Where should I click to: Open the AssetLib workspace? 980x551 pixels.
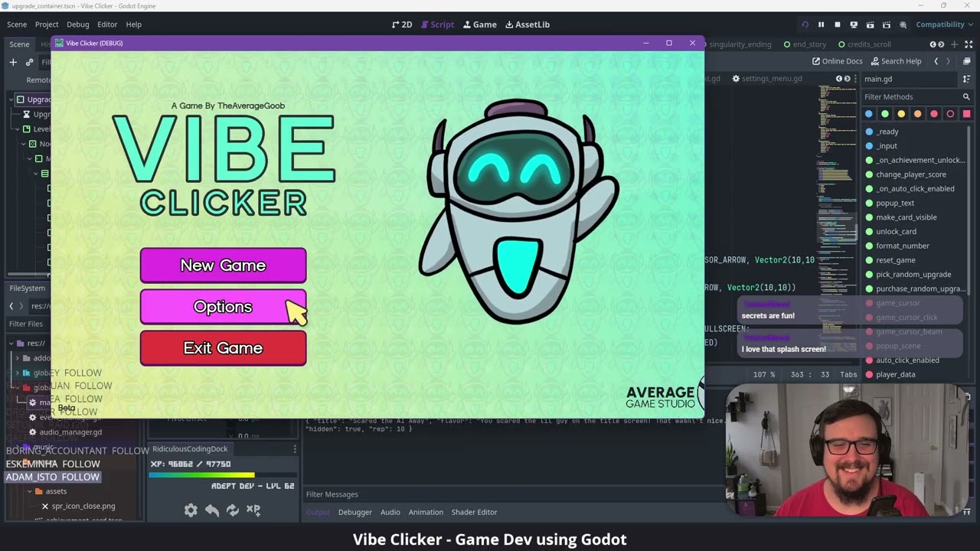(527, 24)
